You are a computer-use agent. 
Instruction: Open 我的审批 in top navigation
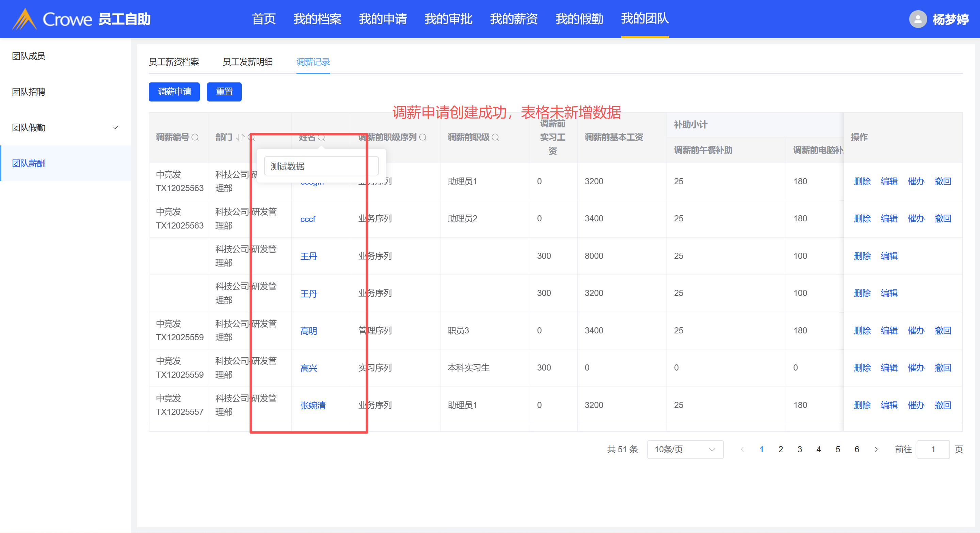448,19
